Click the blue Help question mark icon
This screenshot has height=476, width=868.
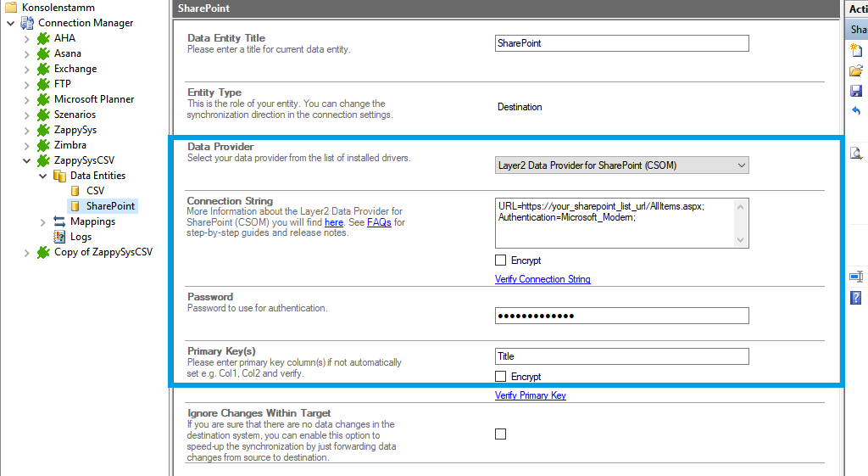(856, 298)
